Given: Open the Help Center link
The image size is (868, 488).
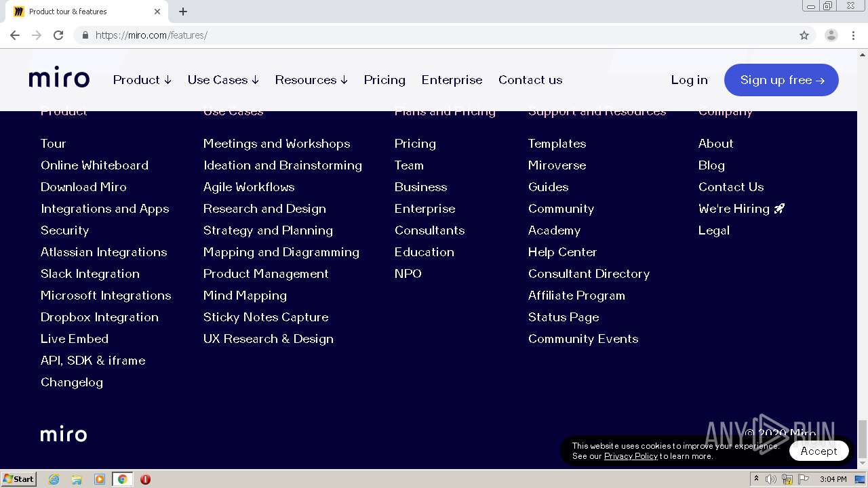Looking at the screenshot, I should coord(562,252).
